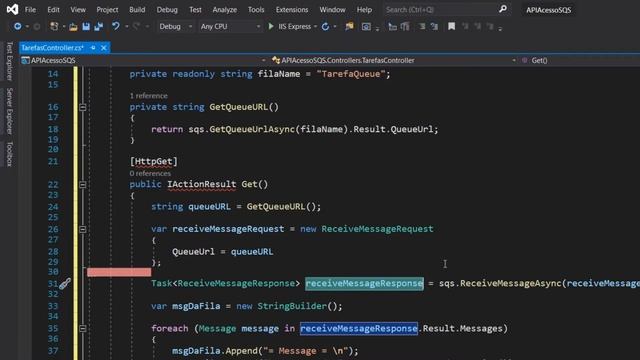Image resolution: width=640 pixels, height=360 pixels.
Task: Click the Redo icon
Action: coord(136,27)
